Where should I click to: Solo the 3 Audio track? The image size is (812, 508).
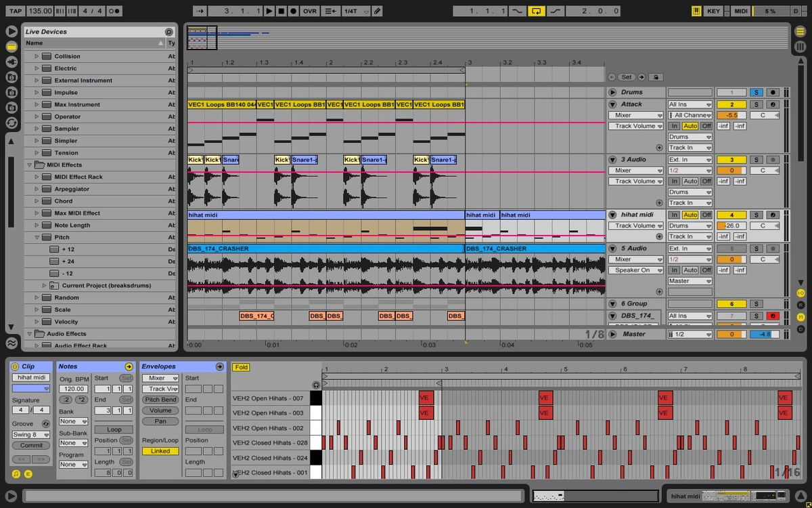757,159
